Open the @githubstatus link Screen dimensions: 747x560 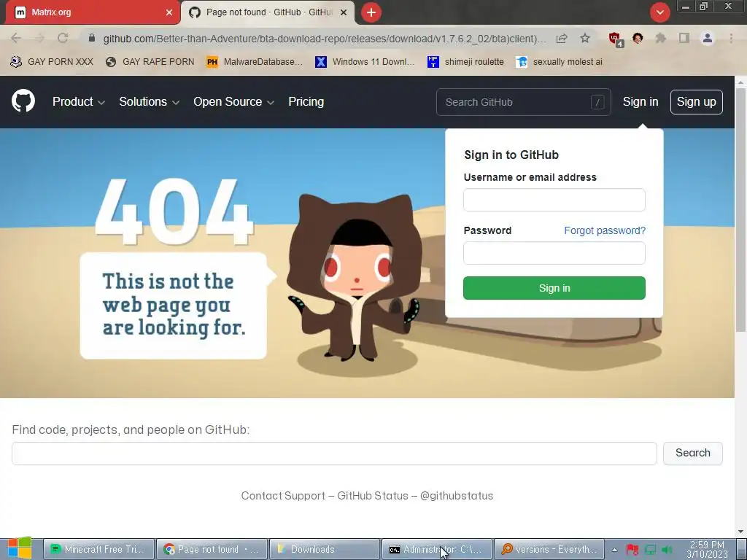click(x=457, y=496)
